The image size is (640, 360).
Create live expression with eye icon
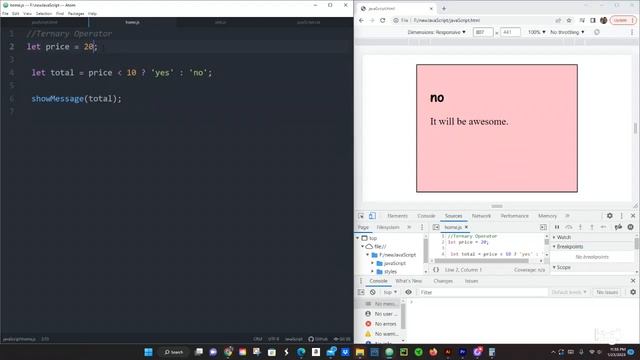[408, 292]
